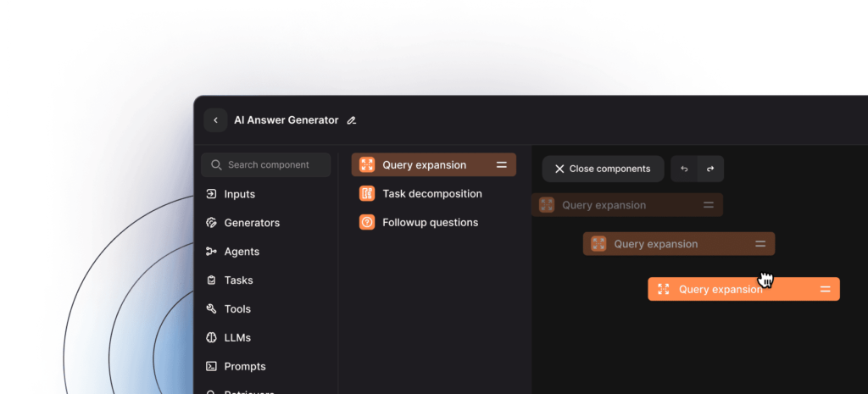Click the Tools wrench icon
Image resolution: width=868 pixels, height=394 pixels.
[211, 308]
